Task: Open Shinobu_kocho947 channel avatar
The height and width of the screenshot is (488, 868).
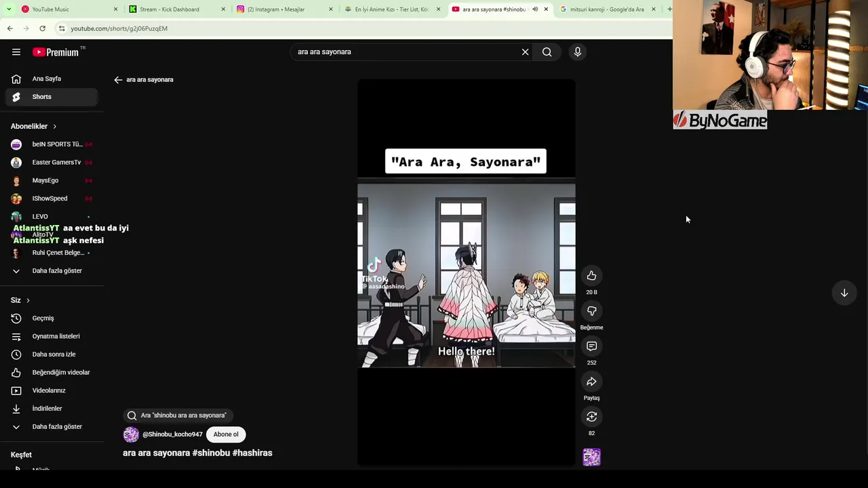Action: click(x=131, y=434)
